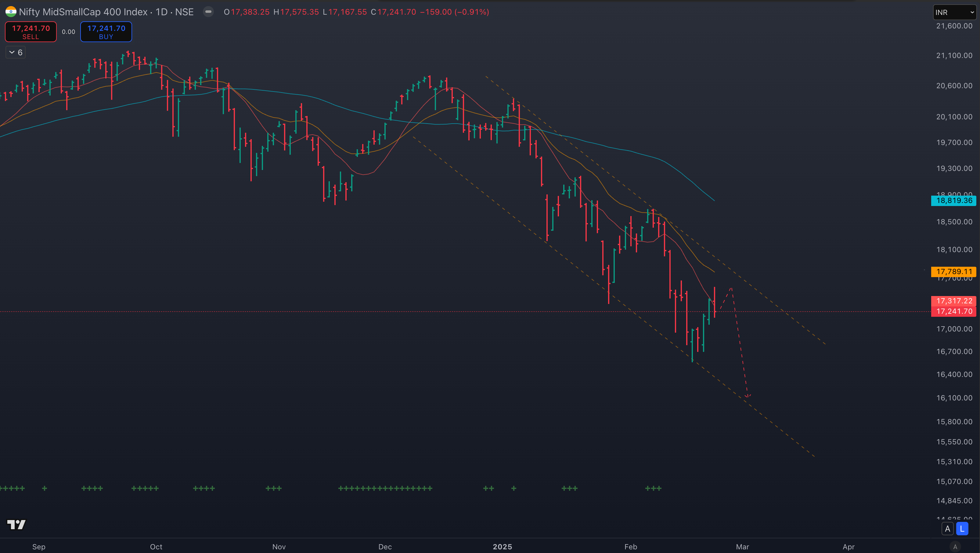Image resolution: width=980 pixels, height=553 pixels.
Task: Click the round A button in bottom corner
Action: [955, 547]
